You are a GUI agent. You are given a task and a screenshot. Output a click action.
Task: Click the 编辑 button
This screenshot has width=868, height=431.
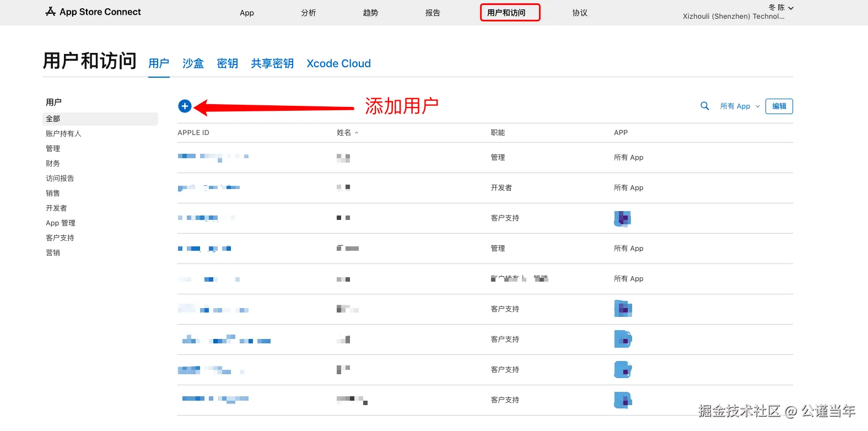[779, 106]
